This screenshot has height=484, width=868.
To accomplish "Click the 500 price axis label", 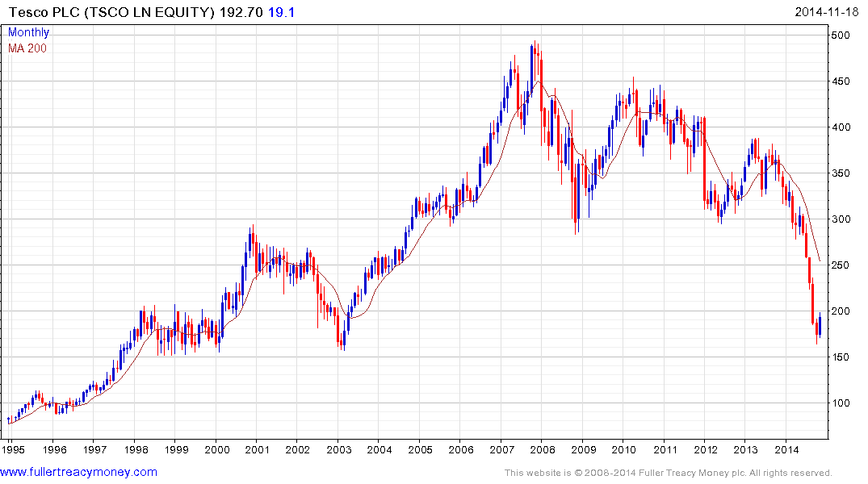I will (841, 35).
